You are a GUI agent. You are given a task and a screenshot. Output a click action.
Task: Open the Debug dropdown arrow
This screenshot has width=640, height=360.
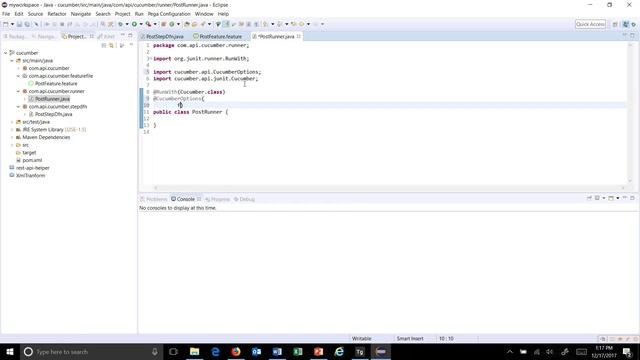(127, 24)
